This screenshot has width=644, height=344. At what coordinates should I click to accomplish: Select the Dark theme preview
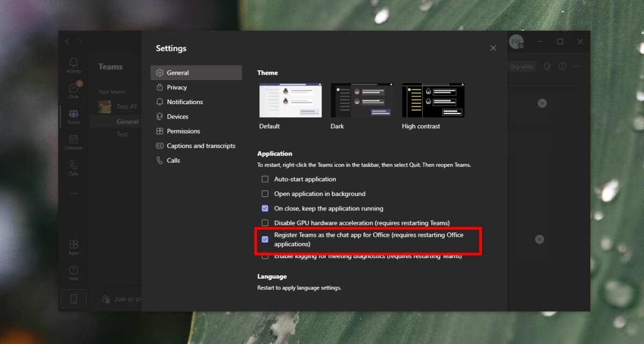361,100
